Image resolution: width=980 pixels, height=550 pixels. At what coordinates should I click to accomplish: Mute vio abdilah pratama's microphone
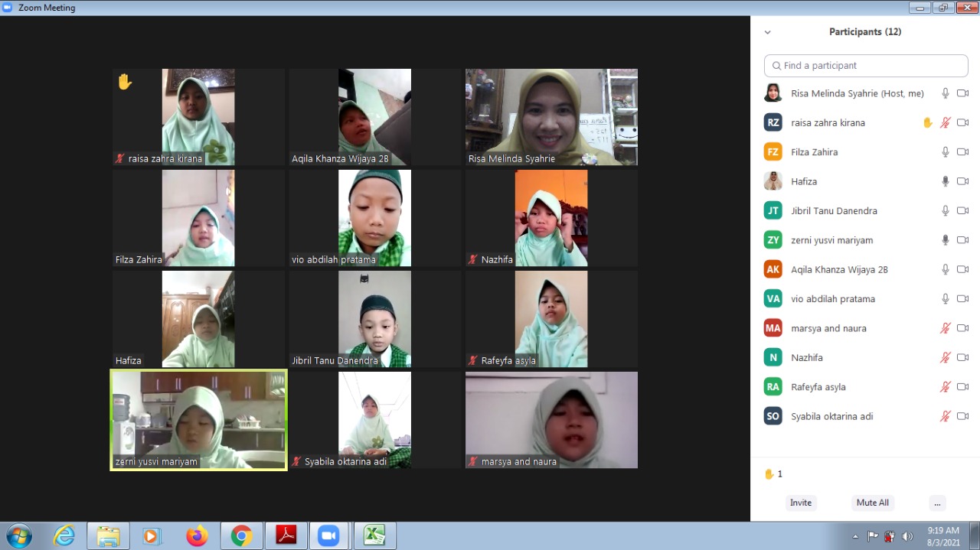[x=946, y=299]
